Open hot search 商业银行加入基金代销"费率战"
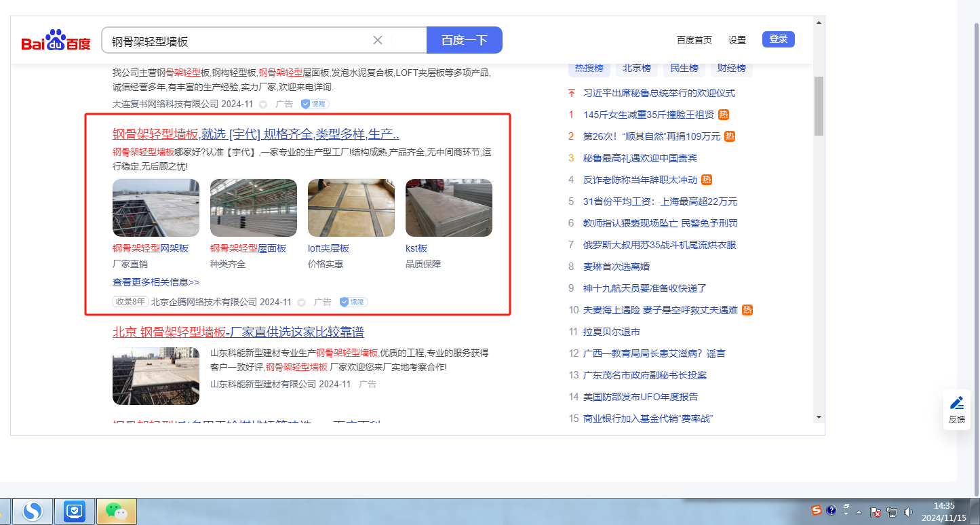980x525 pixels. 648,418
